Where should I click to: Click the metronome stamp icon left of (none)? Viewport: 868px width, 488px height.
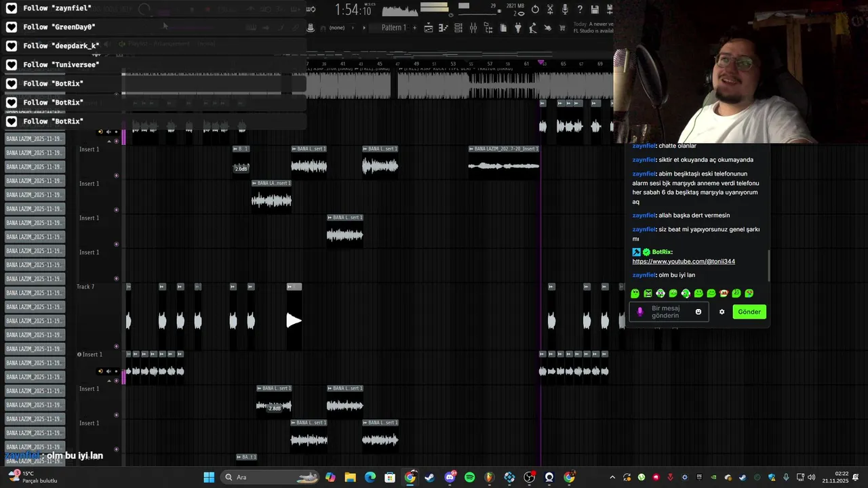click(x=311, y=28)
